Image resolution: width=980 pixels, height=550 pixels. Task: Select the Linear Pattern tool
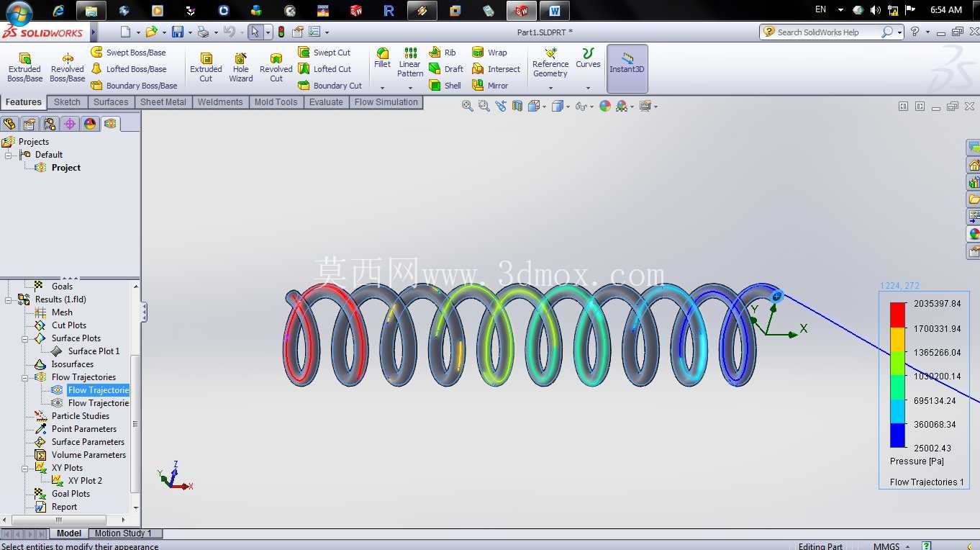point(410,62)
